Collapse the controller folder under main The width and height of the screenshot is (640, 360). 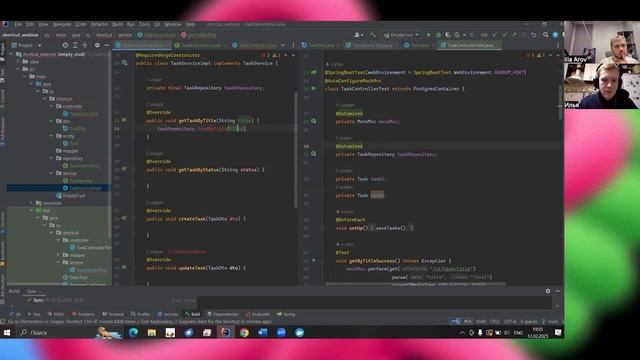coord(51,106)
